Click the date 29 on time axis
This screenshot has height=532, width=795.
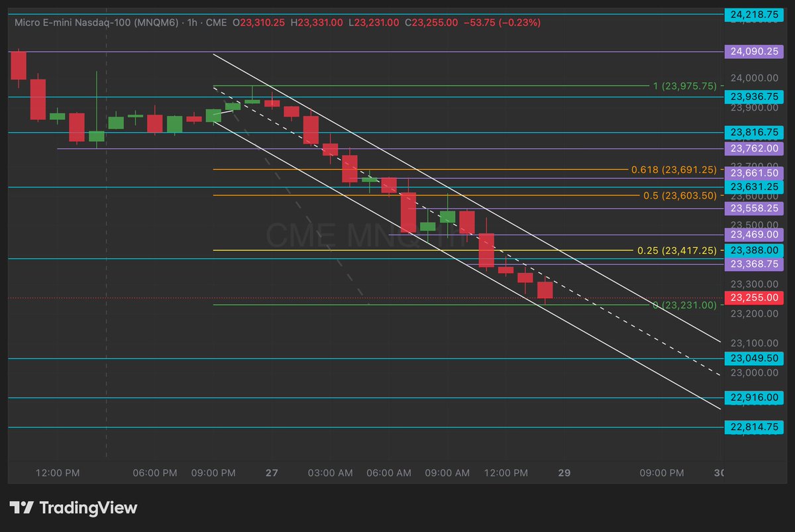point(564,473)
